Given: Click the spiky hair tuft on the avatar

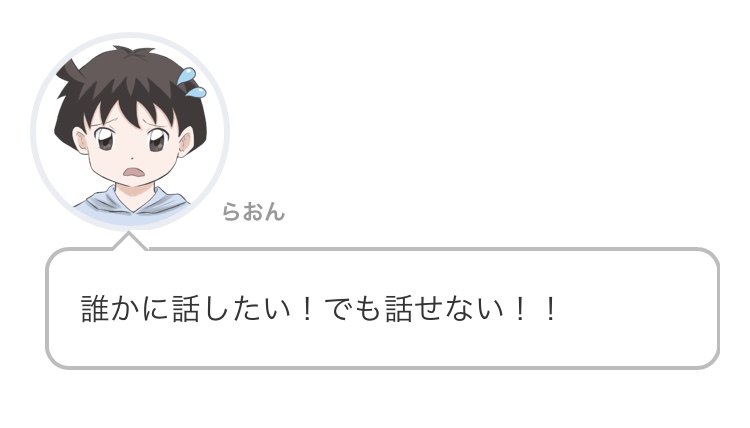Looking at the screenshot, I should pyautogui.click(x=69, y=72).
